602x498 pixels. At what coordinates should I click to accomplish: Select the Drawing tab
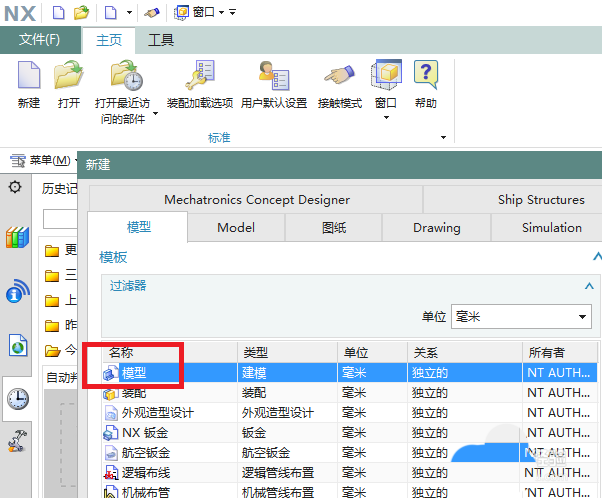[437, 228]
